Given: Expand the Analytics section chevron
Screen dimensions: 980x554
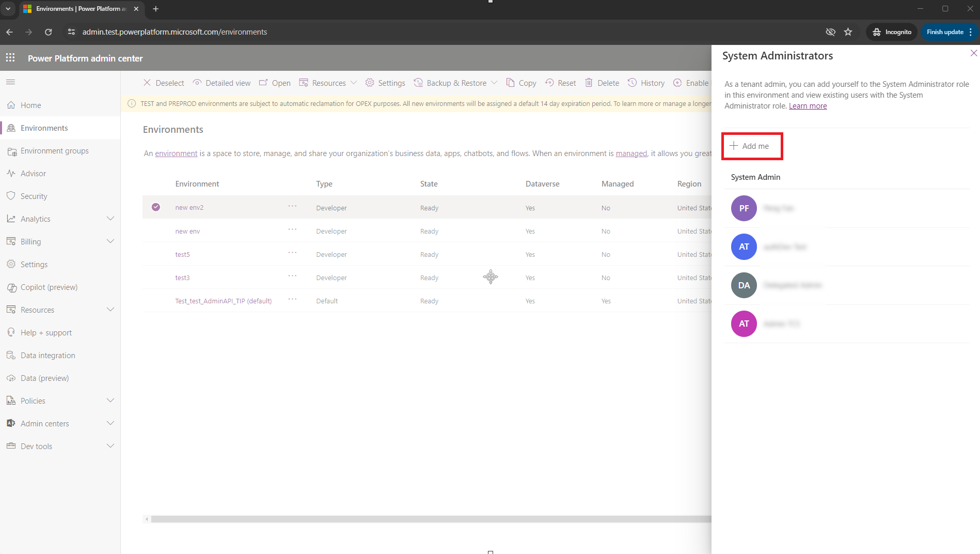Looking at the screenshot, I should click(x=110, y=219).
